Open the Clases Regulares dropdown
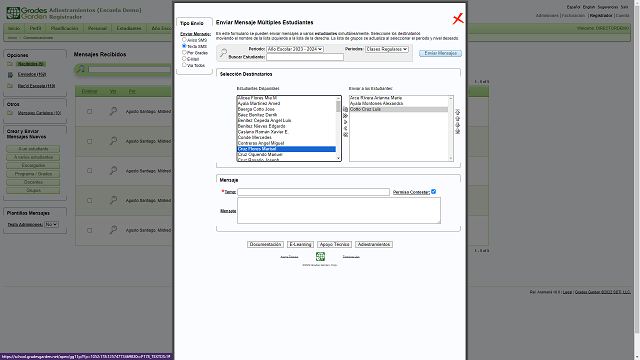Image resolution: width=640 pixels, height=360 pixels. click(x=387, y=49)
